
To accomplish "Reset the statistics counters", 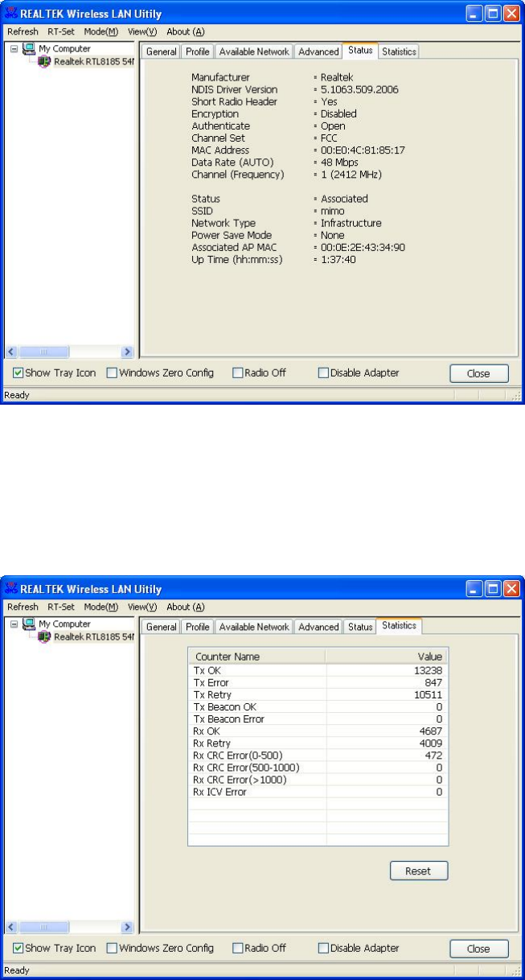I will pyautogui.click(x=419, y=871).
